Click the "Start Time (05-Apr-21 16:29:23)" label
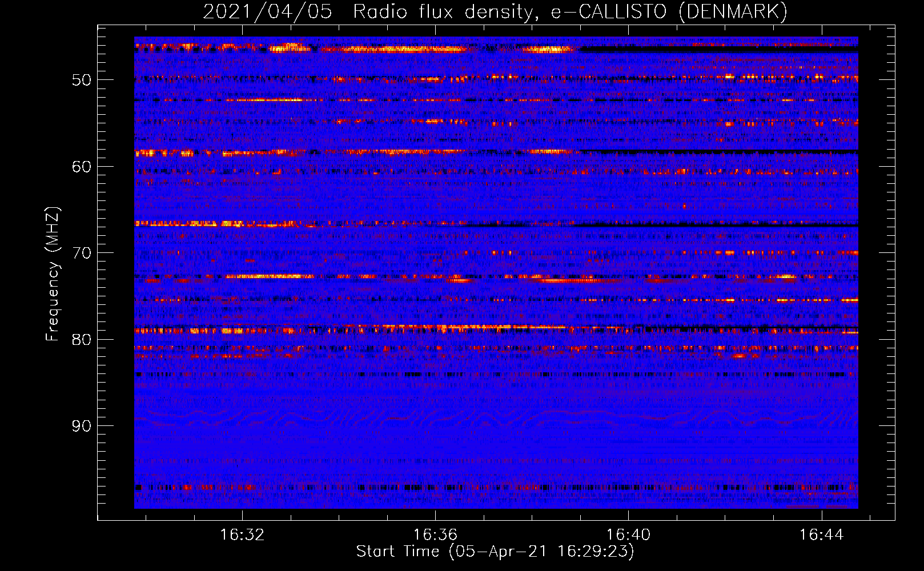The height and width of the screenshot is (571, 924). (495, 552)
